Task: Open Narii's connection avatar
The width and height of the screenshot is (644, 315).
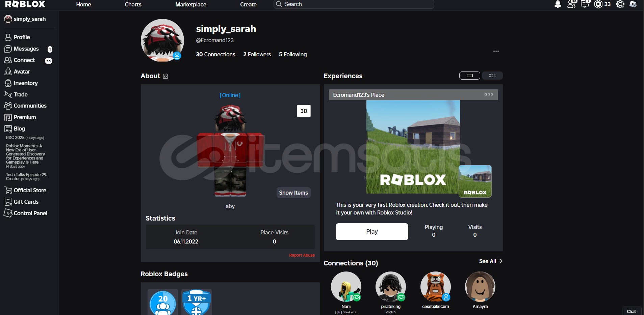Action: click(x=346, y=287)
